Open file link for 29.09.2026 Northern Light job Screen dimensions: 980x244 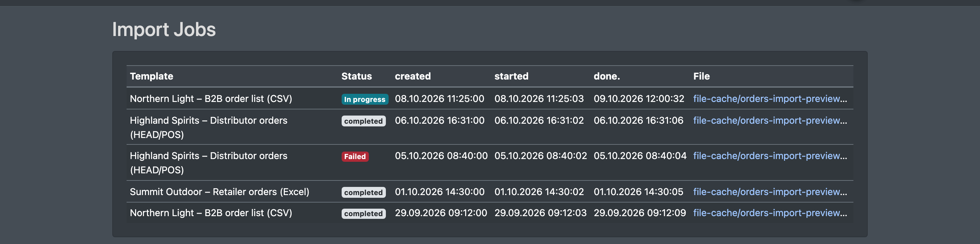point(770,213)
